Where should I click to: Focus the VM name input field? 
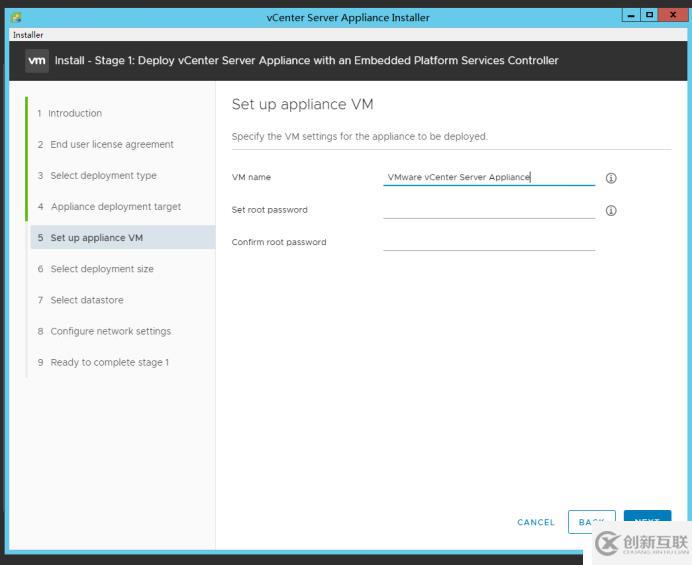(489, 177)
